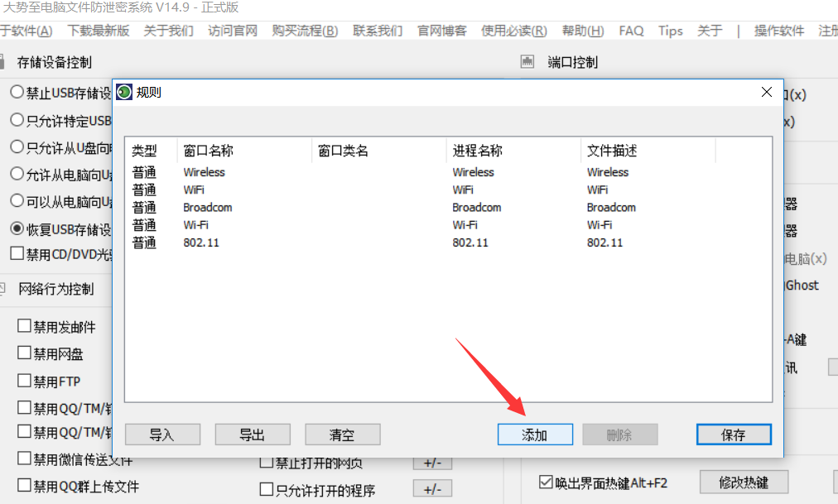838x504 pixels.
Task: Select the 允许从电脑向U radio button
Action: point(17,174)
